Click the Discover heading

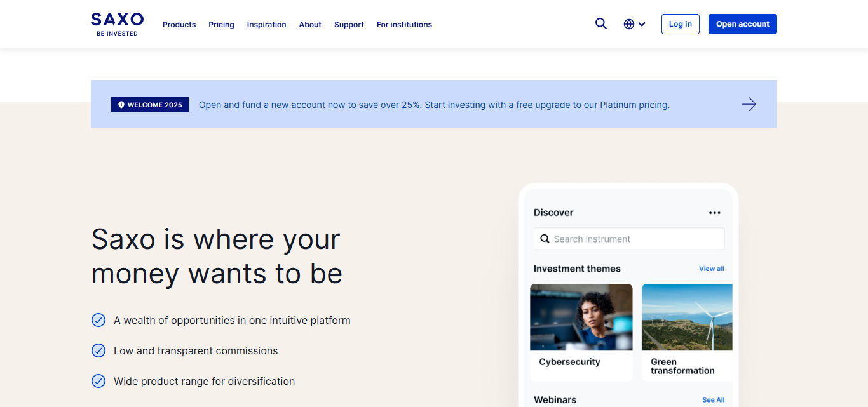point(553,213)
